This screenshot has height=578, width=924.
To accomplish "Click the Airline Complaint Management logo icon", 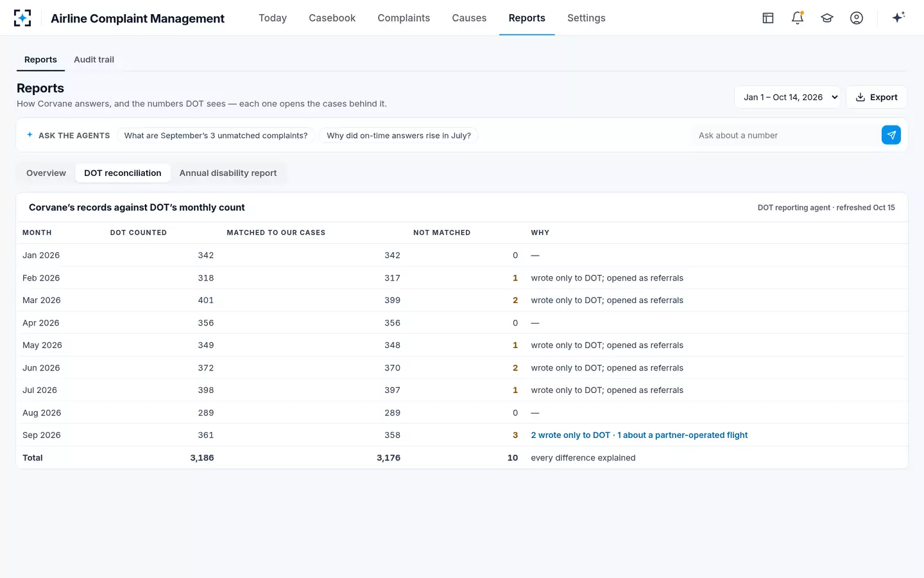I will (22, 18).
